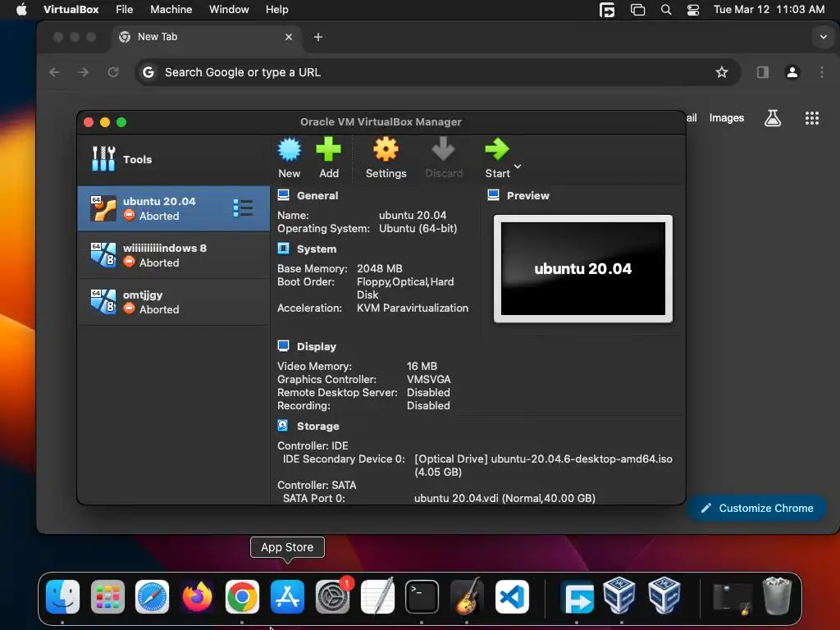Click the Spotlight search icon in menu bar
Image resolution: width=840 pixels, height=630 pixels.
[666, 10]
